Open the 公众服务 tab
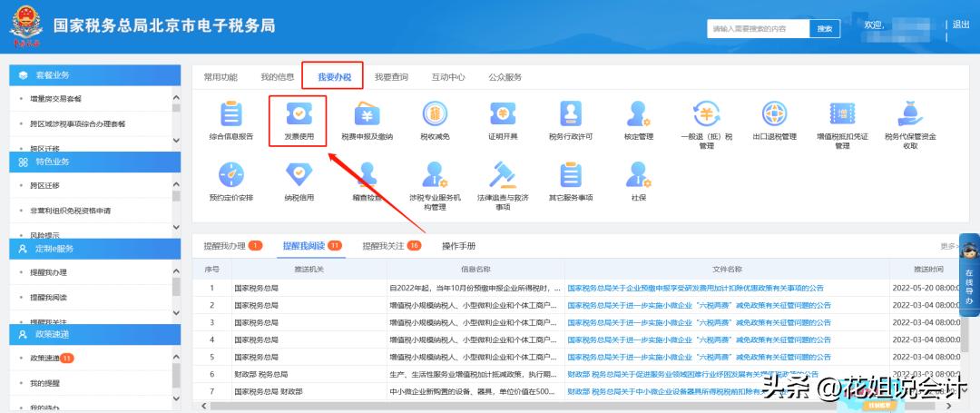This screenshot has width=980, height=413. (x=505, y=77)
